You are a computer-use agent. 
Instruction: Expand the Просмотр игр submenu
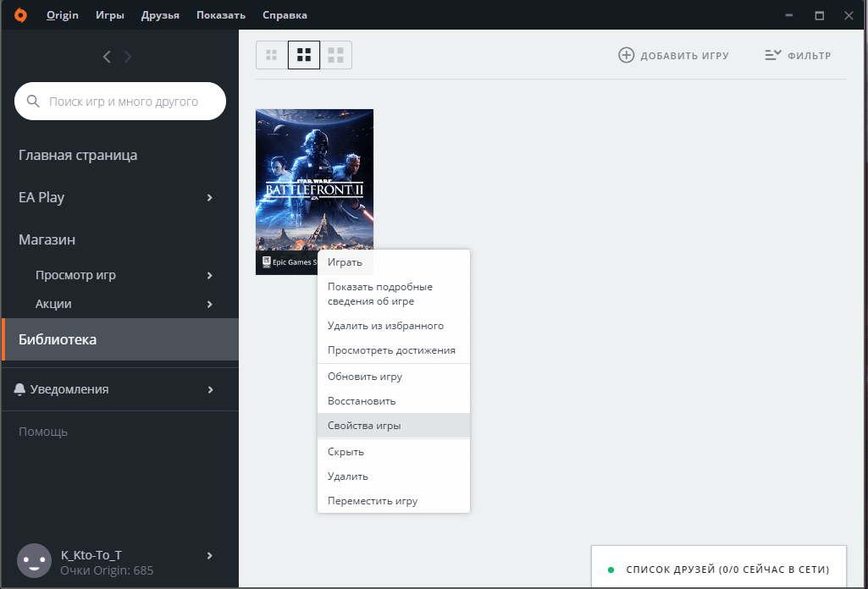(210, 276)
